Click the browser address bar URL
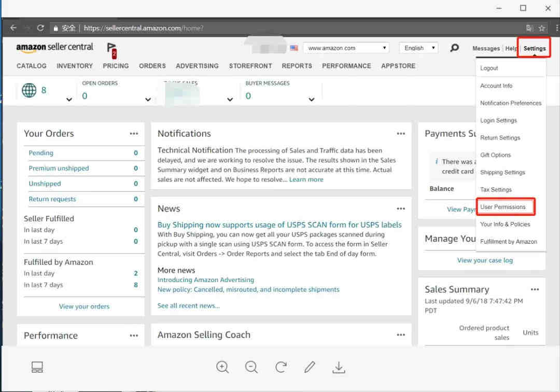This screenshot has width=560, height=392. point(144,28)
